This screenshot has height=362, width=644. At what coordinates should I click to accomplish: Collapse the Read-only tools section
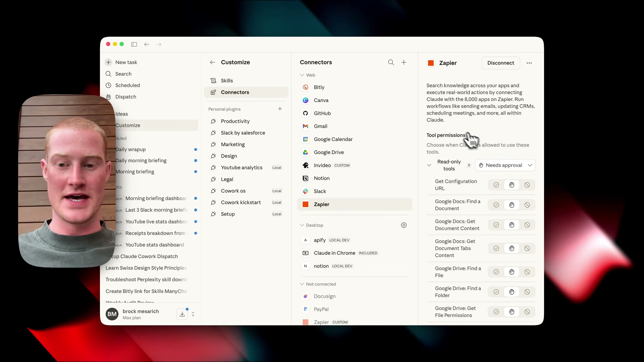430,165
